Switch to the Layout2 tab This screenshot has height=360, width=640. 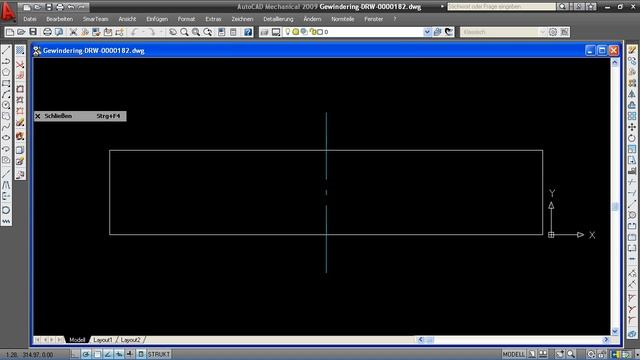(131, 340)
